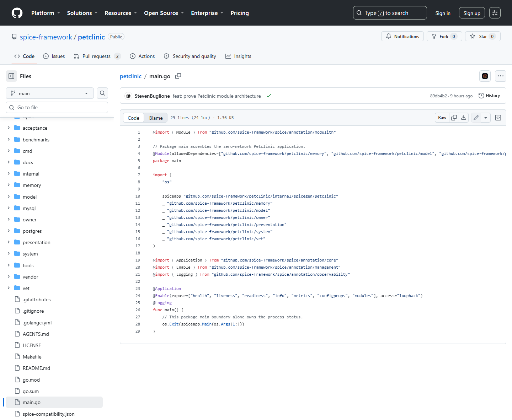Open the Resources menu
This screenshot has width=512, height=420.
121,13
